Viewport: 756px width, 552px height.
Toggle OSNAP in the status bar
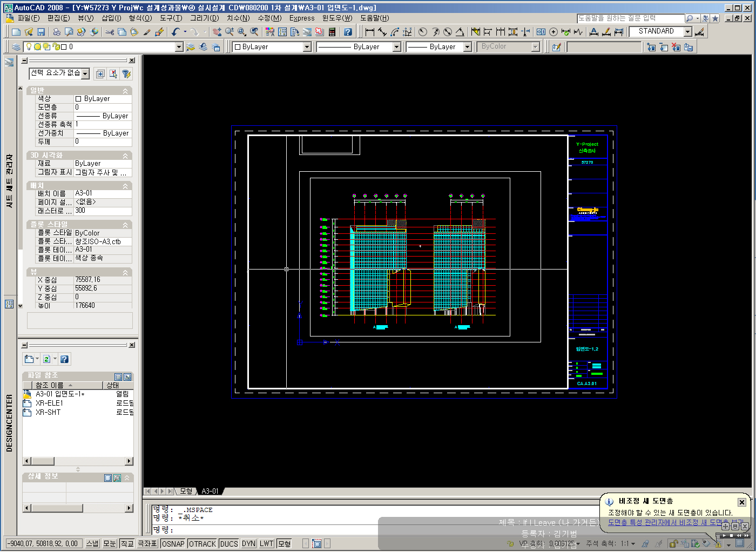tap(173, 544)
